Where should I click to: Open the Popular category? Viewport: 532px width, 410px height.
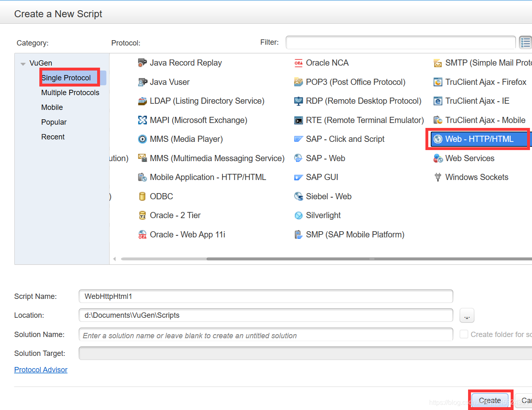[54, 122]
